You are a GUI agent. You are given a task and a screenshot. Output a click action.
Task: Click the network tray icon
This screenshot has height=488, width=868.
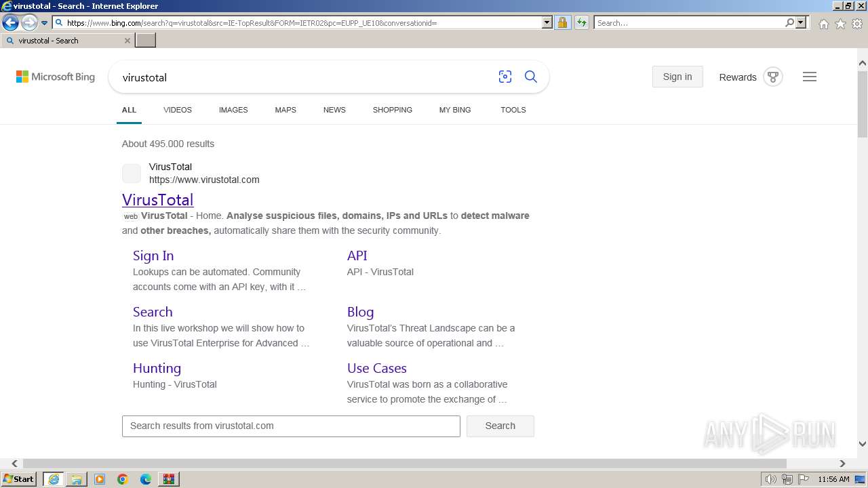click(787, 479)
